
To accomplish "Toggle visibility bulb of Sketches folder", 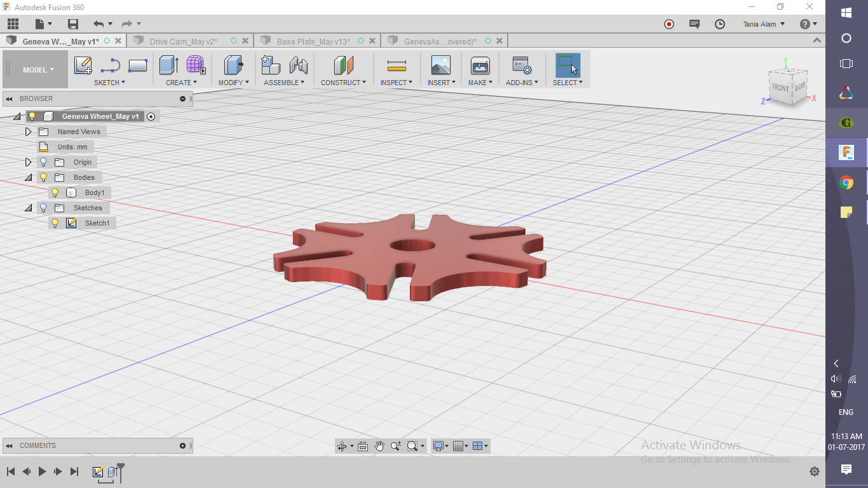I will [x=43, y=208].
